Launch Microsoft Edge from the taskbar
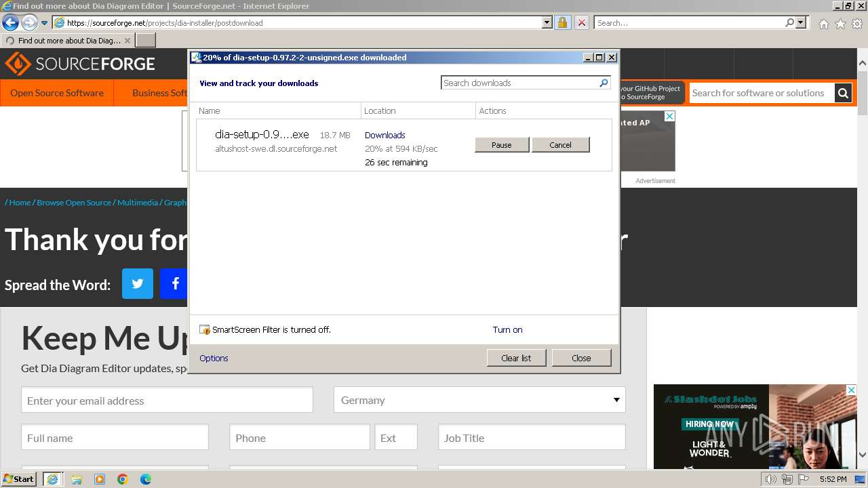 146,479
